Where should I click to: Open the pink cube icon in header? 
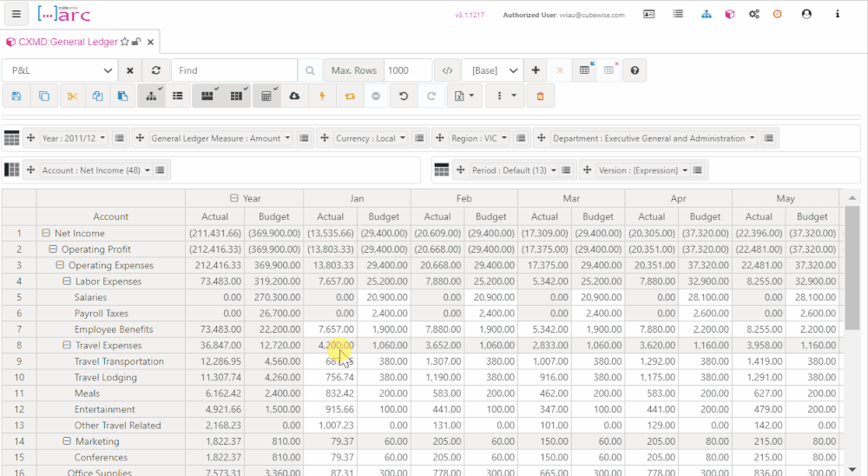click(730, 15)
